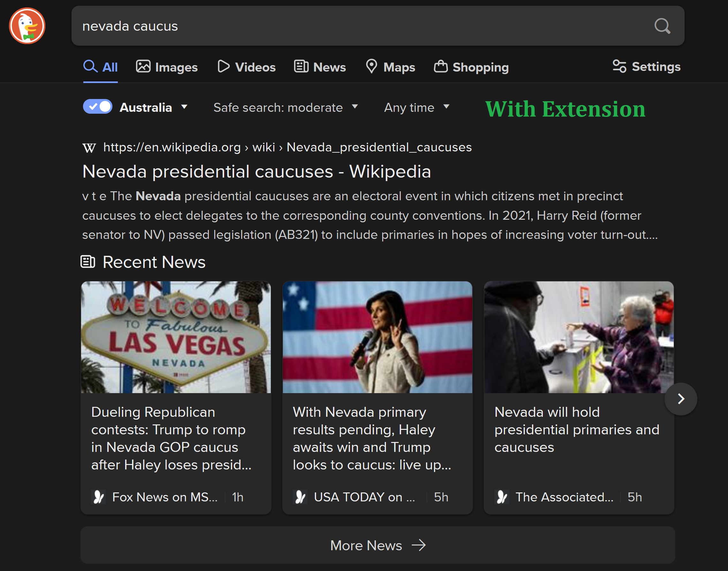Open the With Nevada primary results pending headline
This screenshot has width=728, height=571.
(372, 438)
